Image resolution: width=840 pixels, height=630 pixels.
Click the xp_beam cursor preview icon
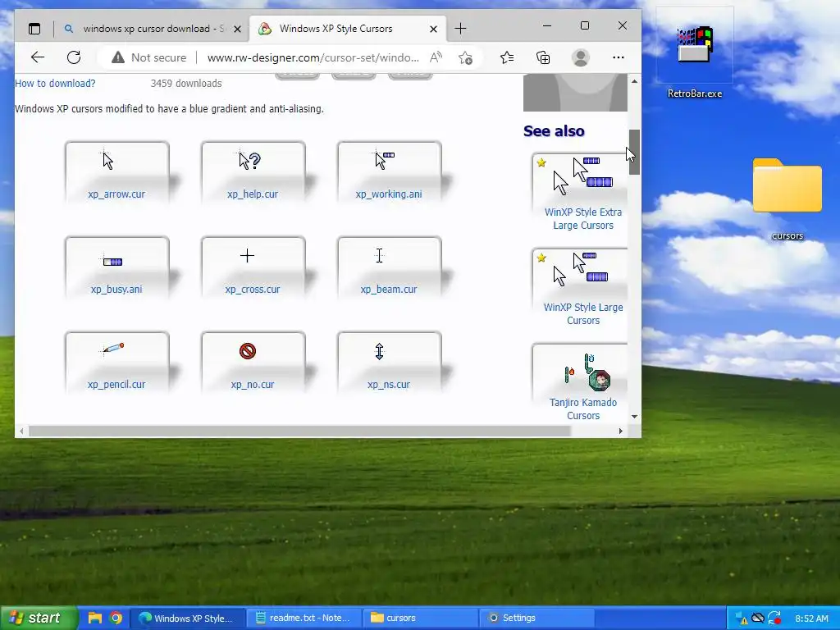point(379,256)
